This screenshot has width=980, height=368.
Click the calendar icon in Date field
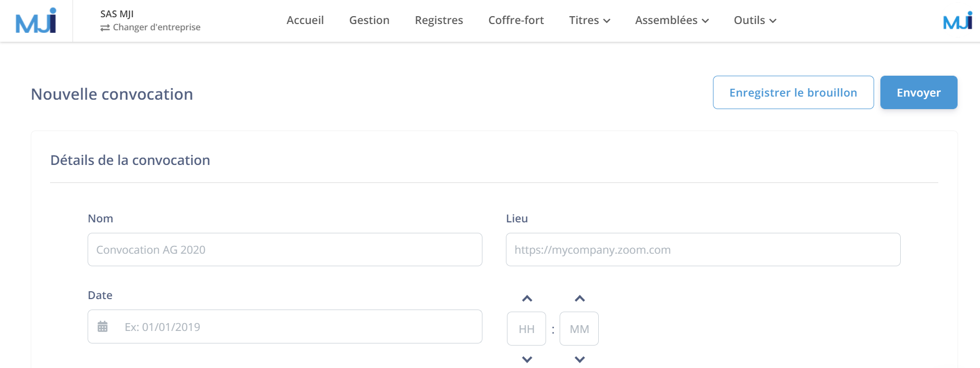click(103, 327)
